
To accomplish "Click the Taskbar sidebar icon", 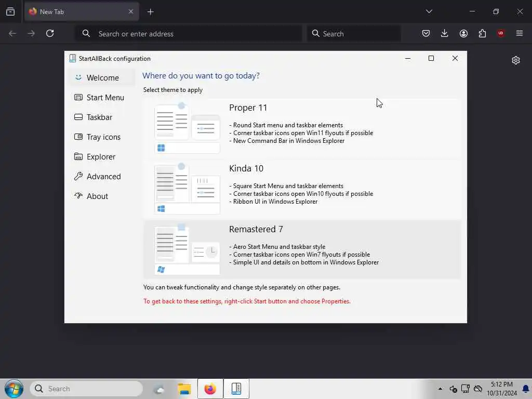I will coord(78,117).
